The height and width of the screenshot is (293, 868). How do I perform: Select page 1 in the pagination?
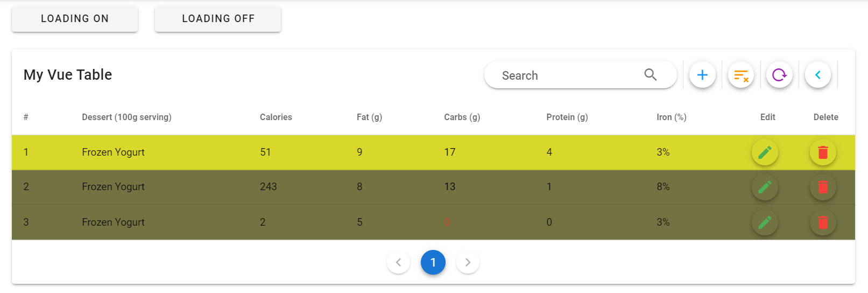433,262
